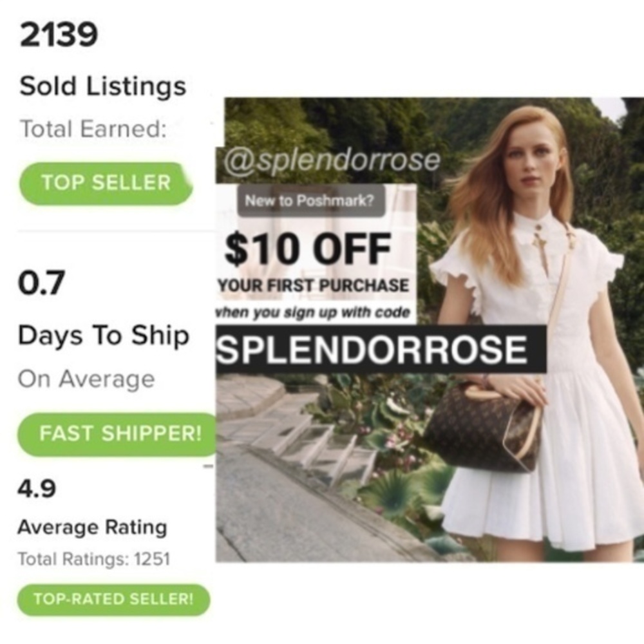The height and width of the screenshot is (644, 644).
Task: Select the TOP-RATED SELLER! badge
Action: coord(113,599)
